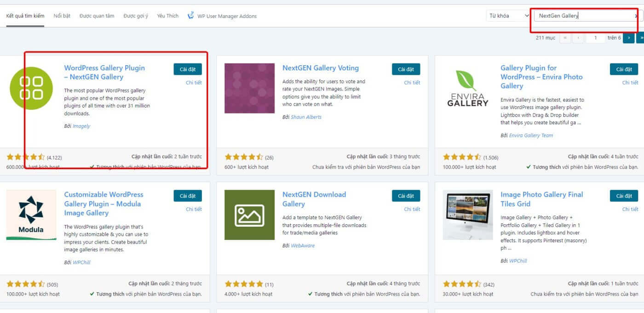Switch to the Được quan tâm tab
This screenshot has height=313, width=644.
coord(97,16)
